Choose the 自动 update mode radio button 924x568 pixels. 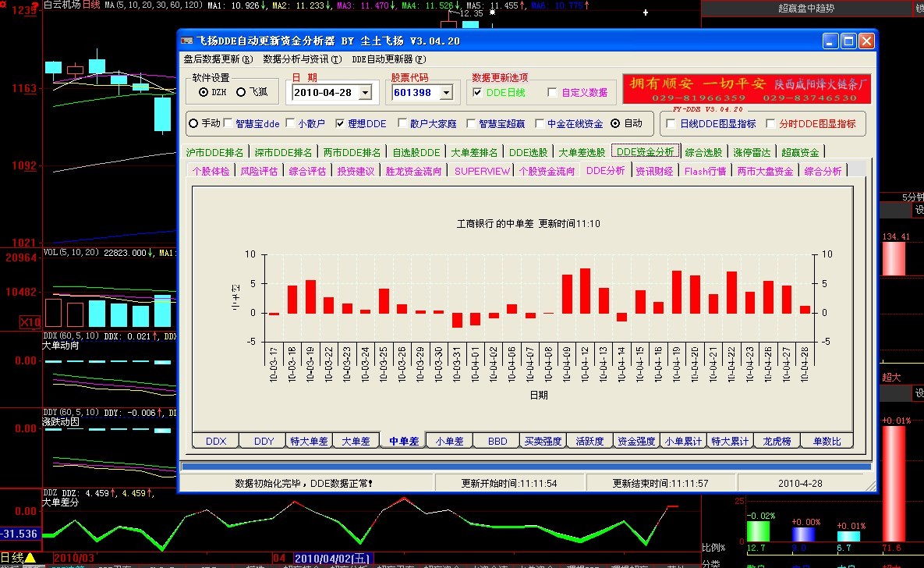(x=615, y=123)
